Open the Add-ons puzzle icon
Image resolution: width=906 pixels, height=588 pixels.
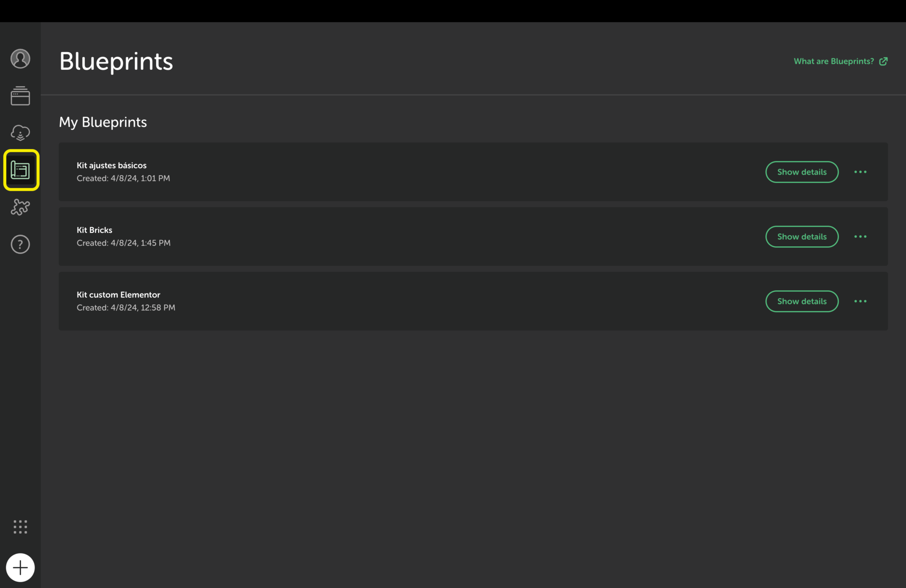click(20, 207)
